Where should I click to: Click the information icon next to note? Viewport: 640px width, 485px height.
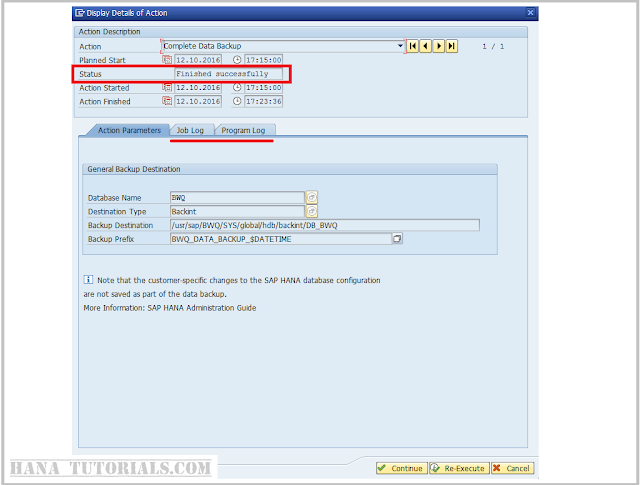tap(88, 280)
